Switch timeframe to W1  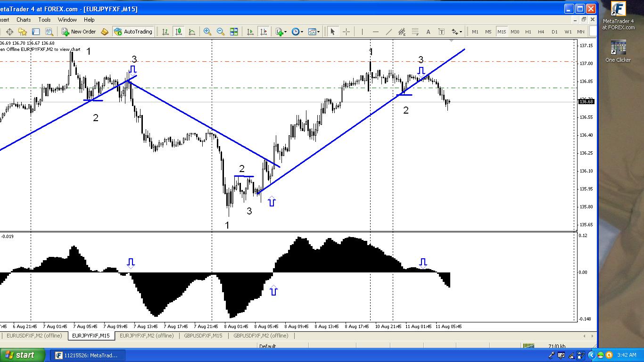[x=568, y=32]
